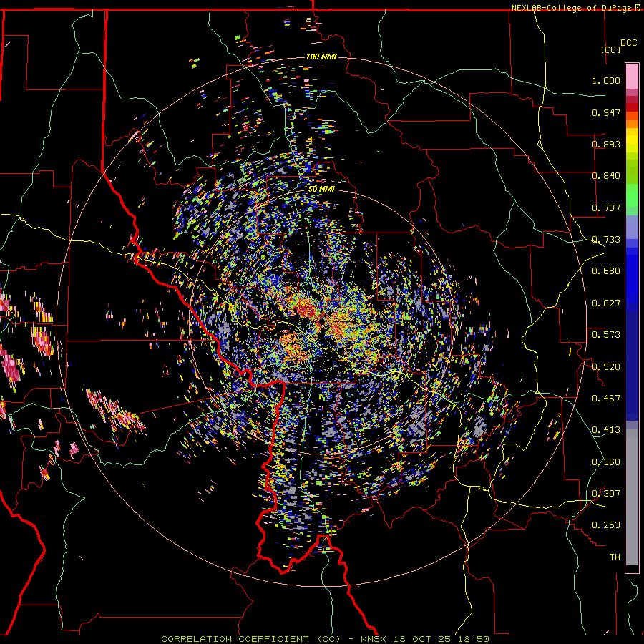Click the 0.733 color scale value

pos(606,240)
